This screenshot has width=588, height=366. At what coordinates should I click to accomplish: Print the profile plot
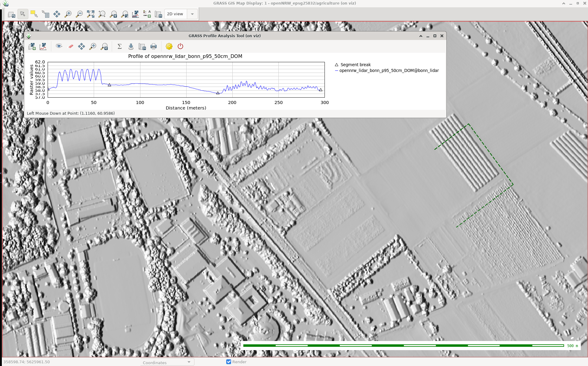point(154,46)
